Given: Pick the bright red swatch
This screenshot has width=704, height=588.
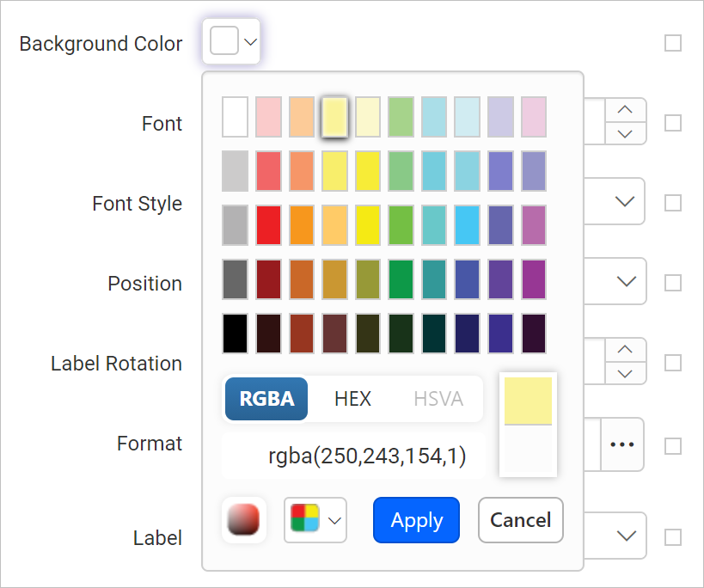Looking at the screenshot, I should point(268,225).
